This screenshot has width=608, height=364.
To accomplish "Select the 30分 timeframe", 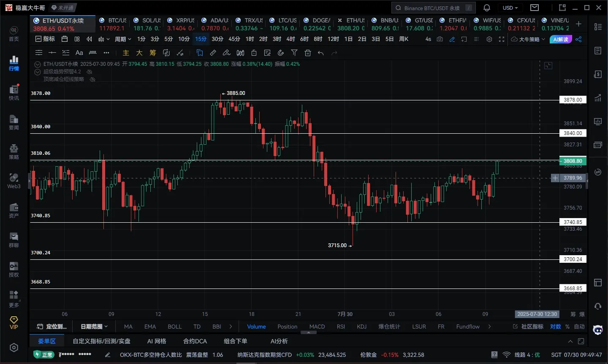I will coord(217,39).
